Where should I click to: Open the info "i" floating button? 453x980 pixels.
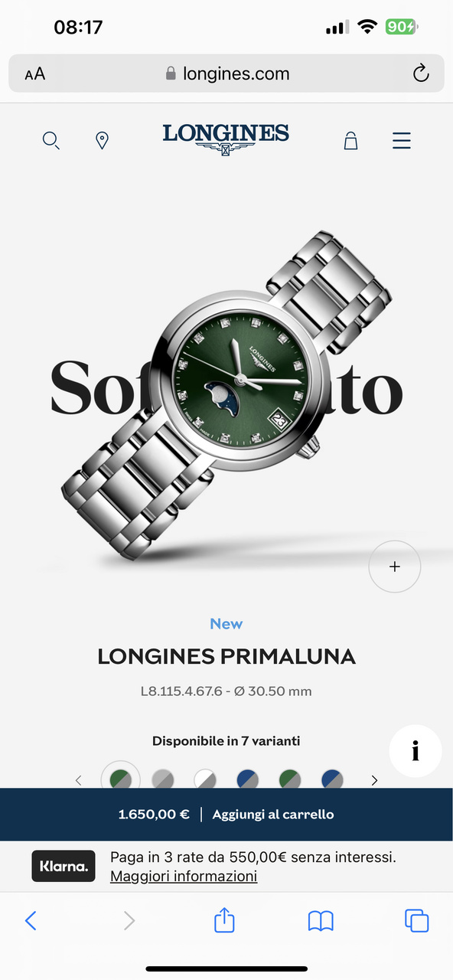(416, 752)
